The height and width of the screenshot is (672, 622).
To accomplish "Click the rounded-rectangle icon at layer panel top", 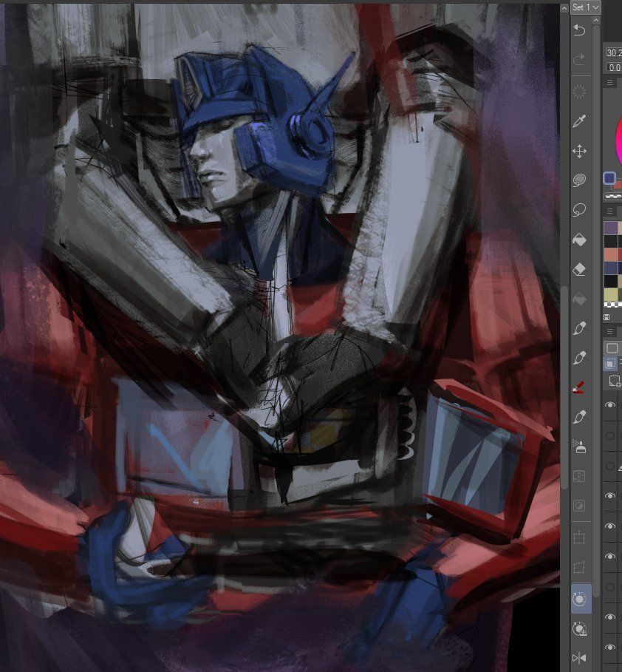I will 612,348.
